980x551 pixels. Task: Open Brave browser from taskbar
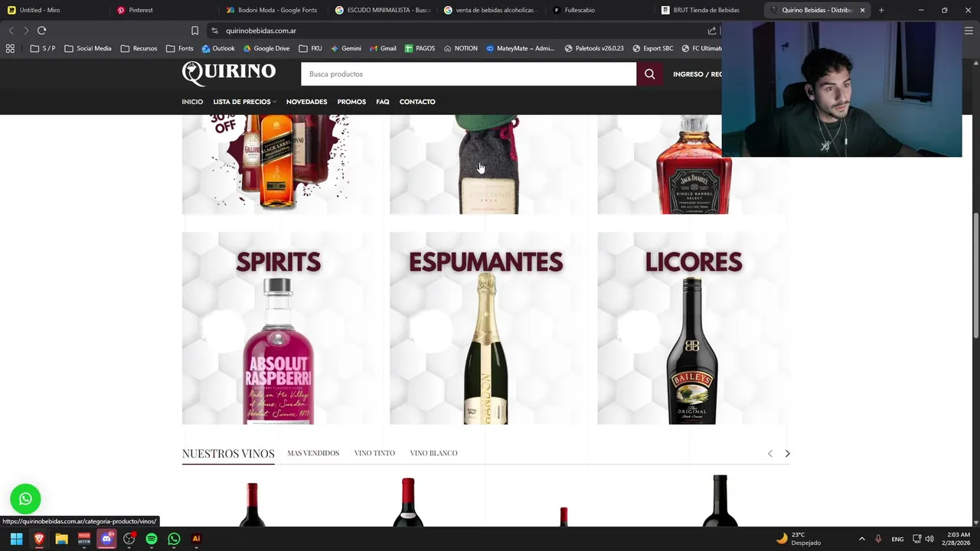(x=39, y=539)
